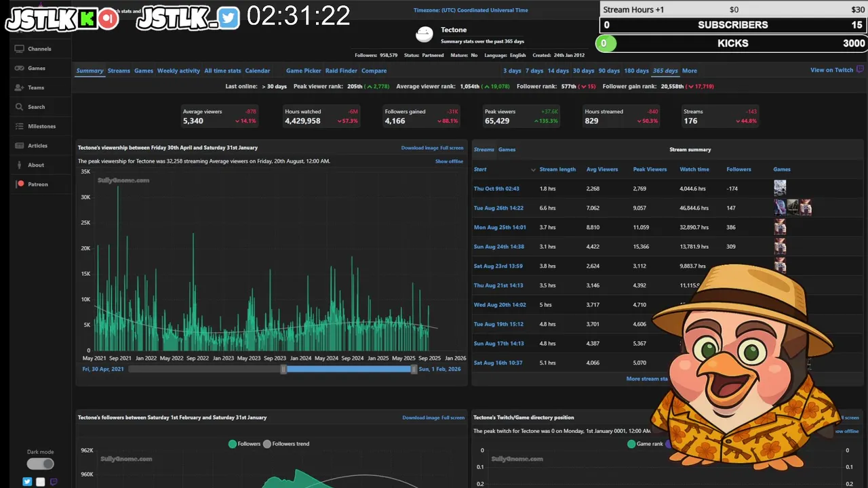Open the Raid Finder tab
Image resolution: width=868 pixels, height=488 pixels.
pyautogui.click(x=341, y=70)
